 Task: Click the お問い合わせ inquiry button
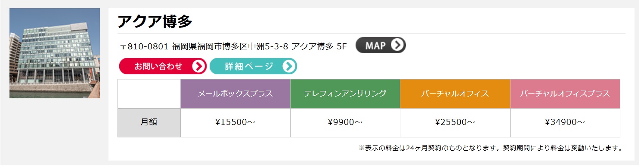click(x=163, y=66)
